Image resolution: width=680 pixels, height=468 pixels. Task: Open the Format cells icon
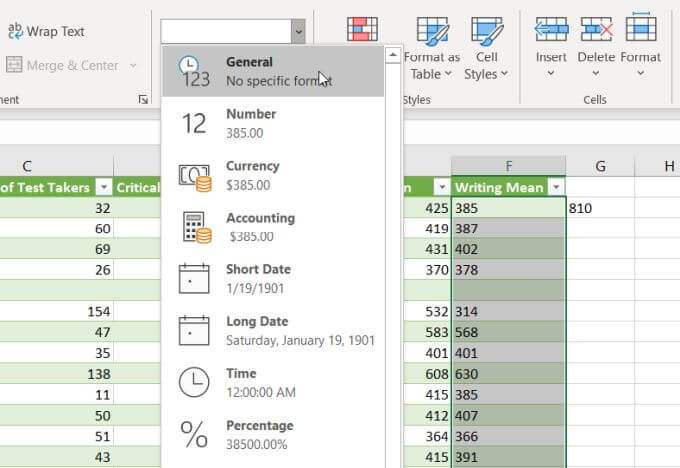pos(640,29)
